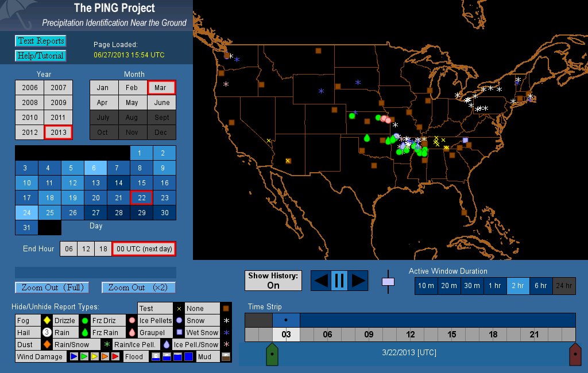Click the yellow diamond Fog icon
588x373 pixels.
(x=47, y=320)
